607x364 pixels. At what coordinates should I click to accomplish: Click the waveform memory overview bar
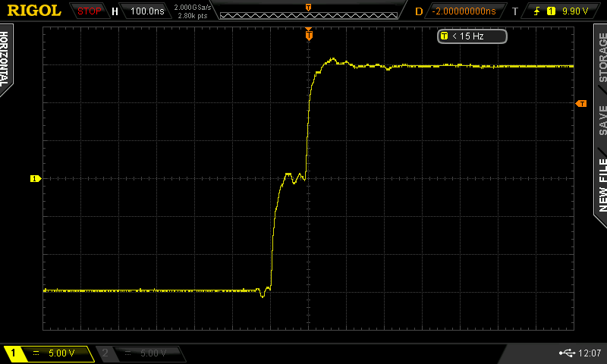(307, 11)
